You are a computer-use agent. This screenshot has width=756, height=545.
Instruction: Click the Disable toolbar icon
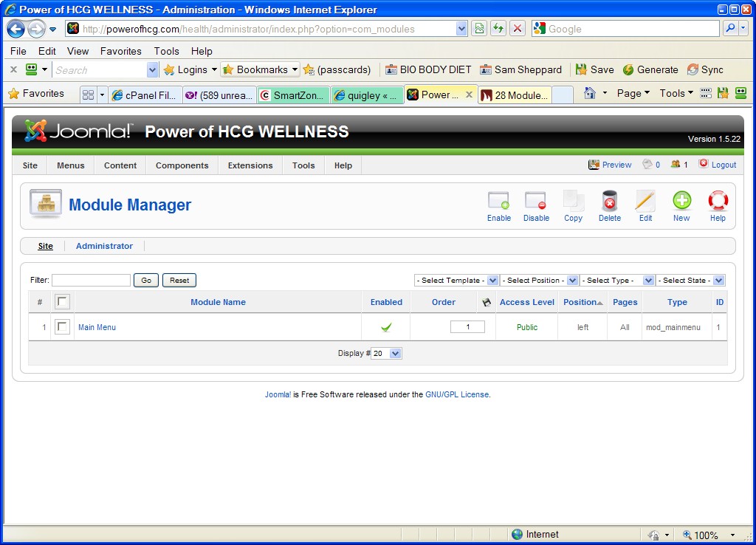536,206
